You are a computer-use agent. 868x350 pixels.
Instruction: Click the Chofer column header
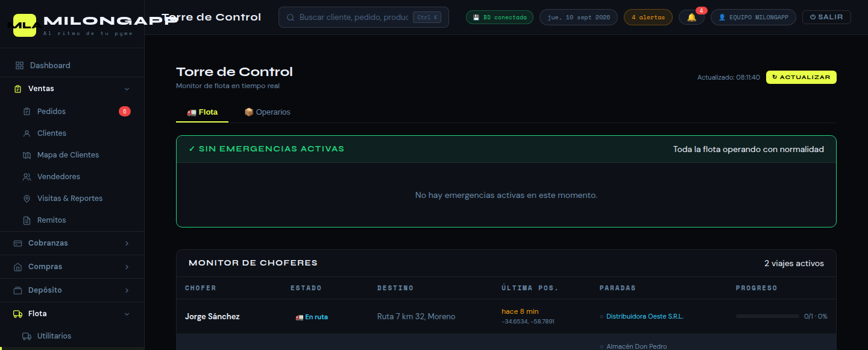pyautogui.click(x=201, y=288)
